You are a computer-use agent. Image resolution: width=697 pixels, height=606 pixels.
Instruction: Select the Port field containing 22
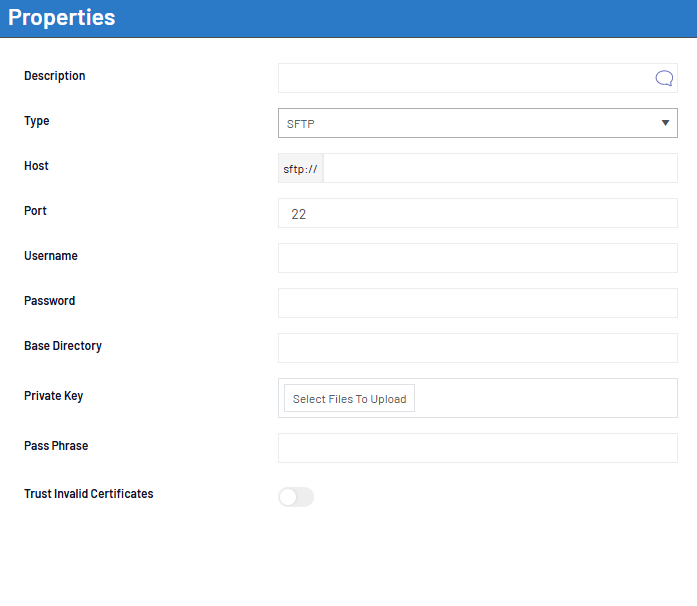coord(477,213)
